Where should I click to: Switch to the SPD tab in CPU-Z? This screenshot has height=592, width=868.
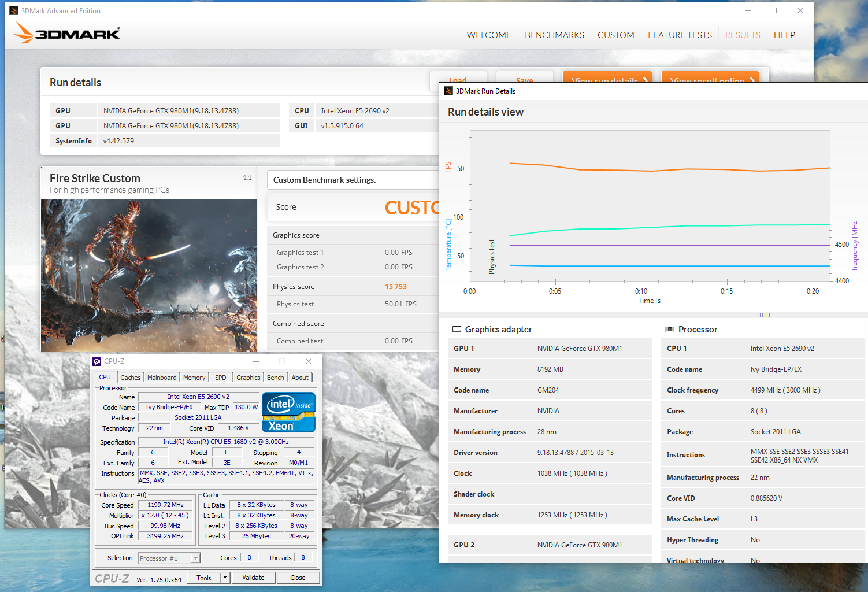point(221,378)
